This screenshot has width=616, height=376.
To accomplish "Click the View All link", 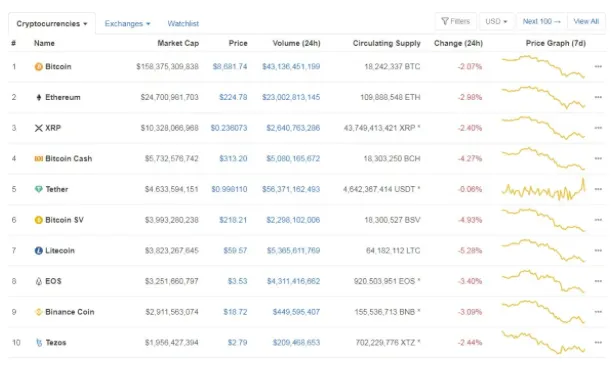I will pyautogui.click(x=586, y=21).
